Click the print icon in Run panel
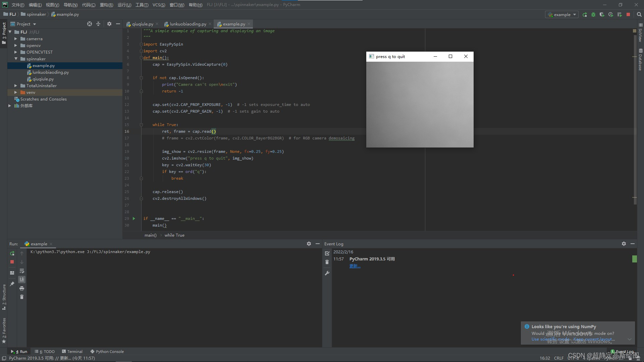This screenshot has height=362, width=644. click(x=22, y=288)
